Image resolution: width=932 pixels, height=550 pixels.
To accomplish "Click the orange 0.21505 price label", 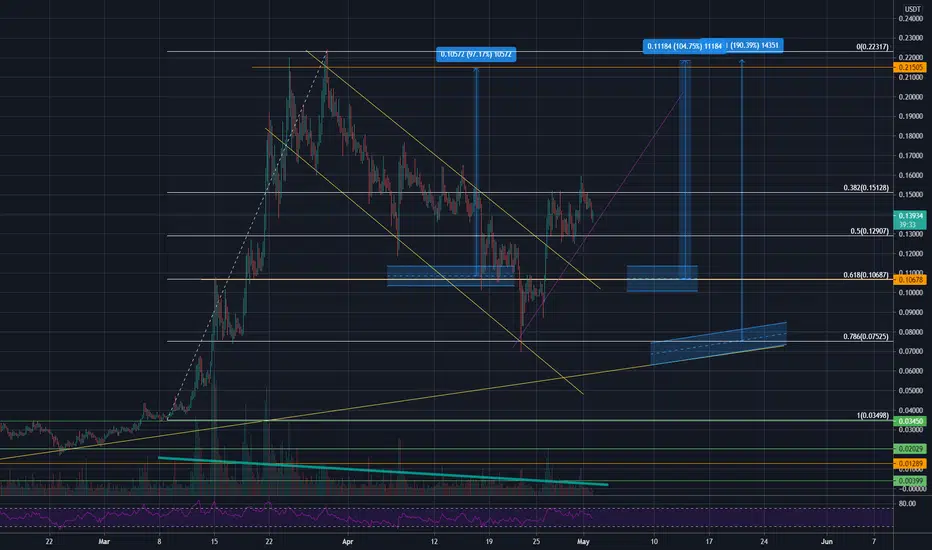I will point(910,68).
